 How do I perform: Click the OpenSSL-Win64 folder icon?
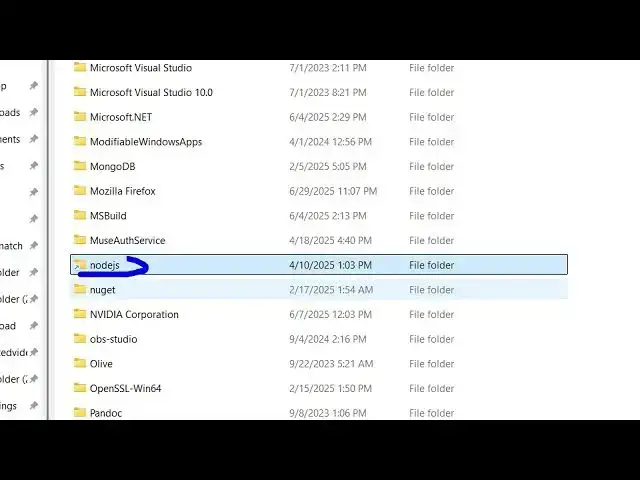(80, 388)
